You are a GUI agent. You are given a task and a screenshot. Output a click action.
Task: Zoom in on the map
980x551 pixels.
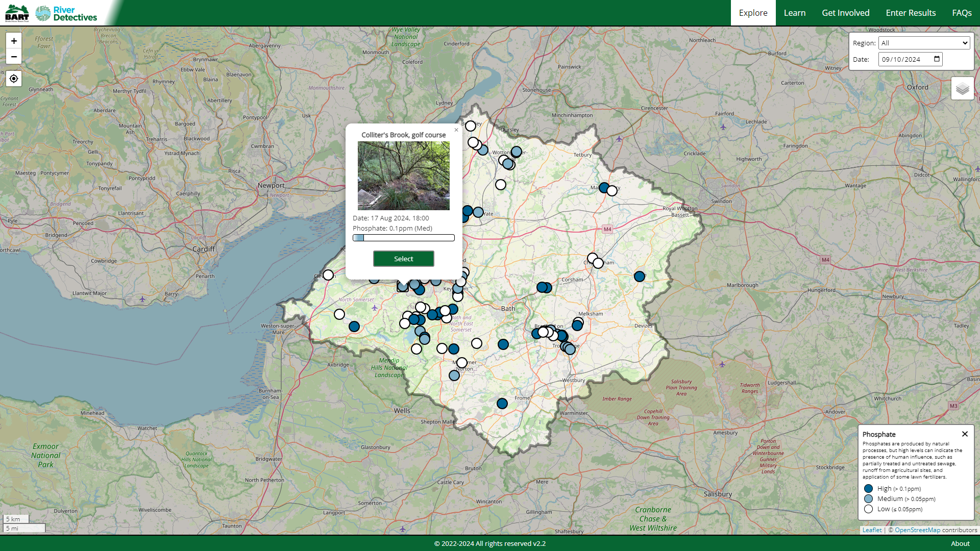point(14,41)
